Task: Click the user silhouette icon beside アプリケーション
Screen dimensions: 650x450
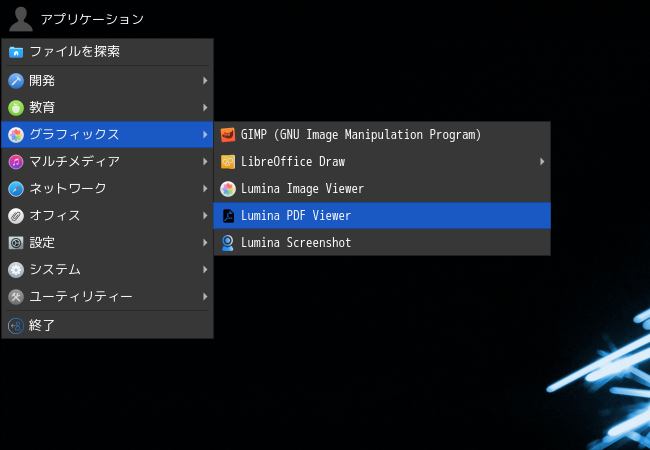Action: (21, 19)
